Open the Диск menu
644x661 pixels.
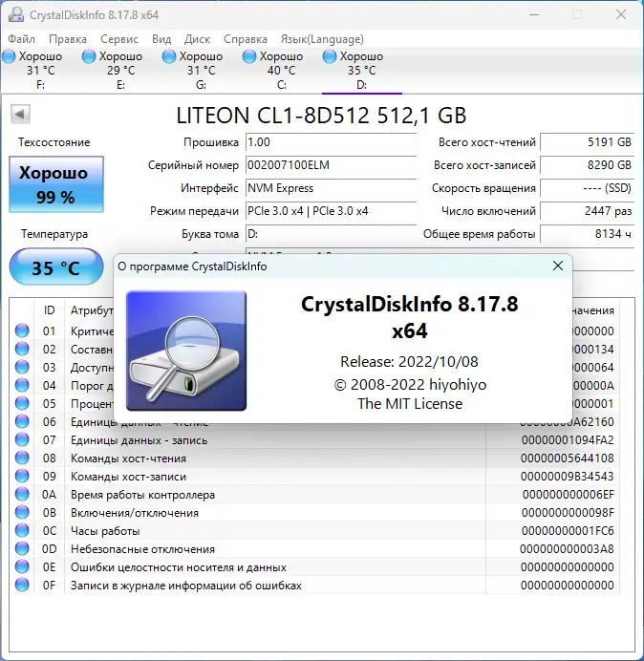(197, 39)
